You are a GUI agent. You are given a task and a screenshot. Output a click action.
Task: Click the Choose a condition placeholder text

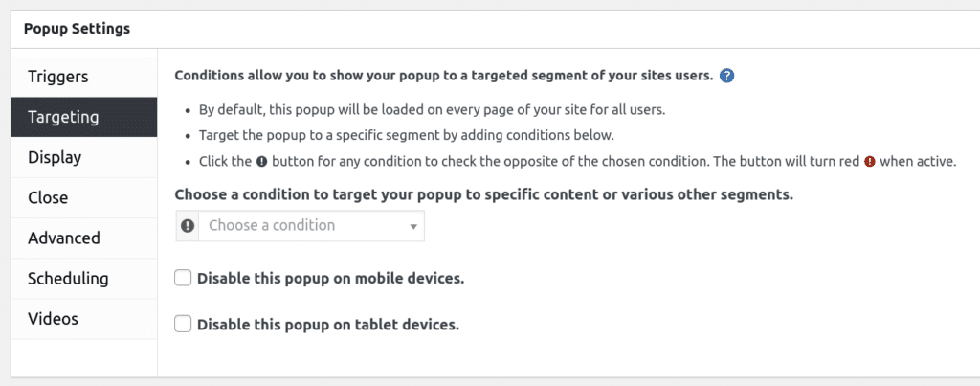tap(272, 226)
